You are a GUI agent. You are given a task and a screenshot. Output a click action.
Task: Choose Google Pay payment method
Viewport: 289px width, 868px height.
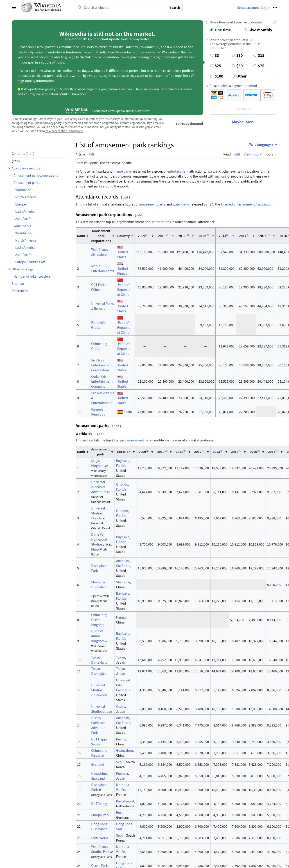point(268,95)
